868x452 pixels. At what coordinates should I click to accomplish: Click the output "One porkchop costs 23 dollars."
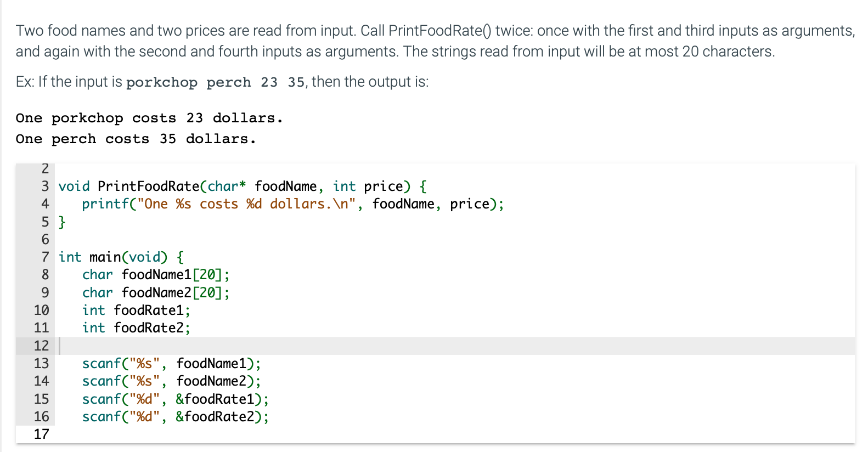149,118
